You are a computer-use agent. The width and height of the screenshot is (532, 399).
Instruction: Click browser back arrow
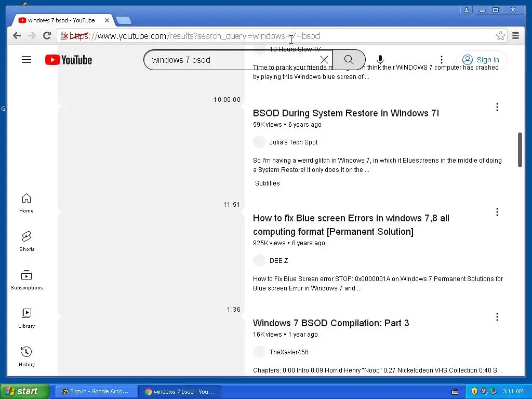[x=17, y=36]
